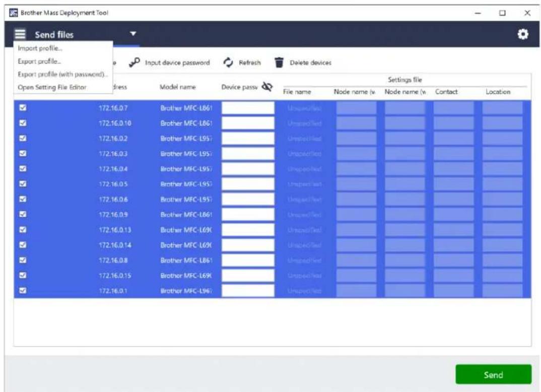Uncheck the checkbox for 172.16.0.9
This screenshot has height=392, width=541.
click(23, 214)
